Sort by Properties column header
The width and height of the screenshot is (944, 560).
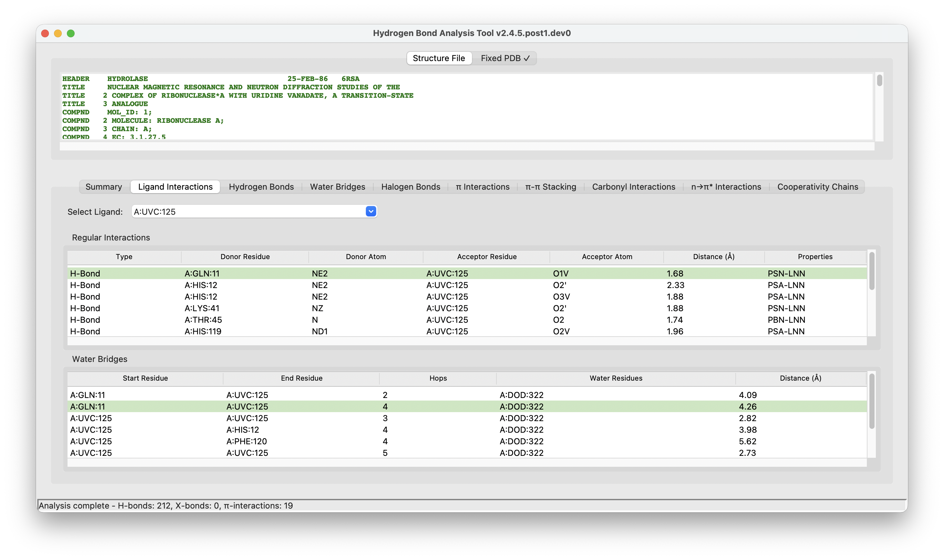[x=815, y=257]
